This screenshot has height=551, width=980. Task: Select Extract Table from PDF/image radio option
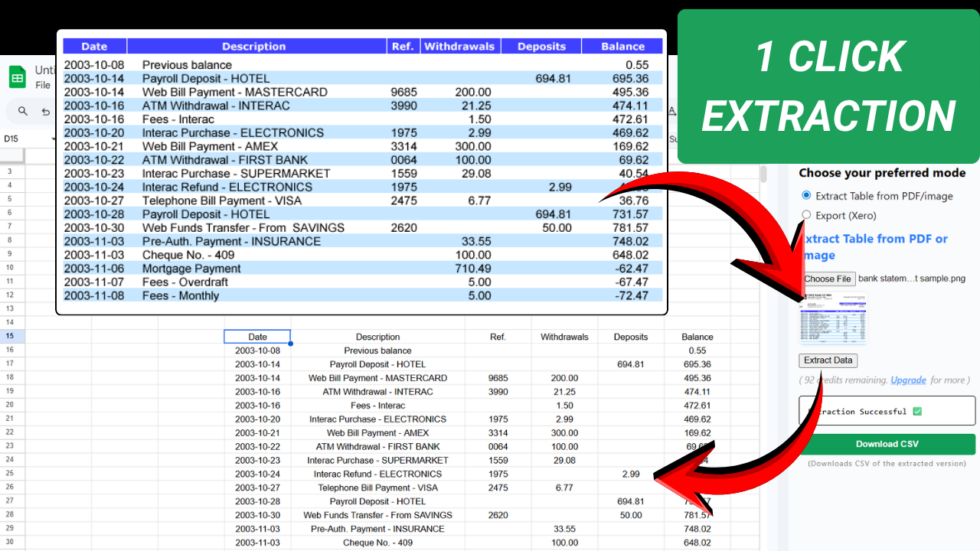(806, 196)
